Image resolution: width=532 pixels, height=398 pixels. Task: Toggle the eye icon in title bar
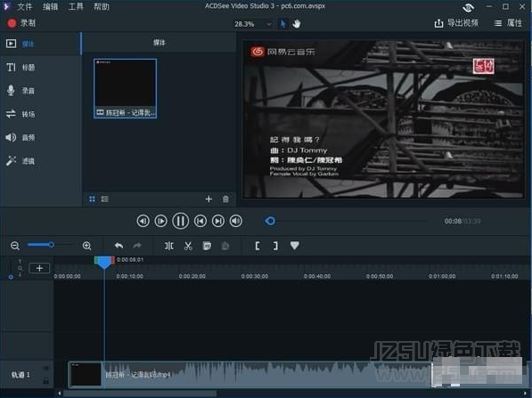tap(468, 7)
